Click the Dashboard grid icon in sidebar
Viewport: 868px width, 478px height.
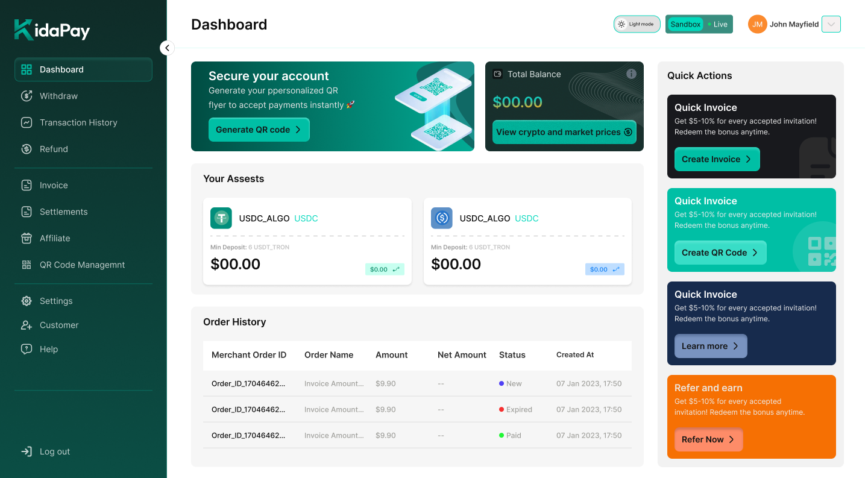point(27,69)
